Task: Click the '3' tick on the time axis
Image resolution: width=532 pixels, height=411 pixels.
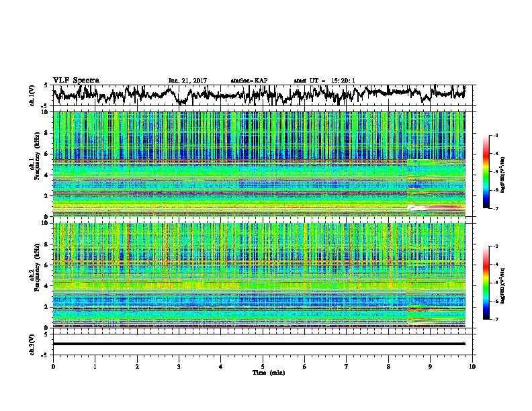Action: [179, 367]
